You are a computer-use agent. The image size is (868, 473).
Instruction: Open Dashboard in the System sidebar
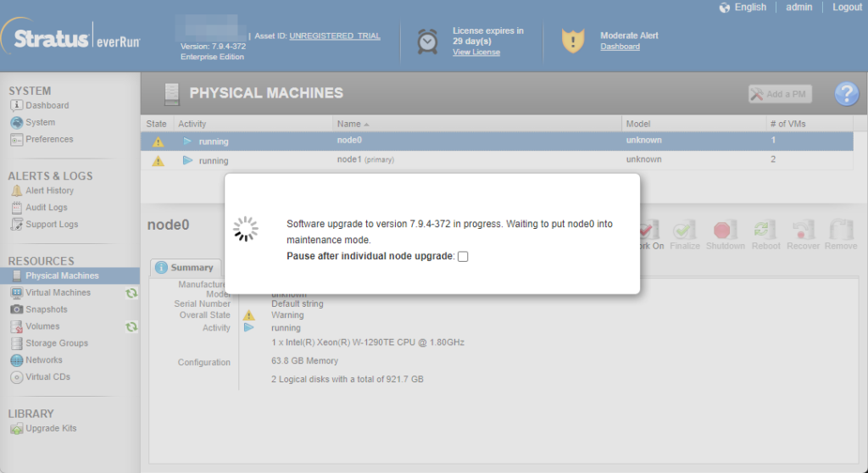[x=47, y=105]
